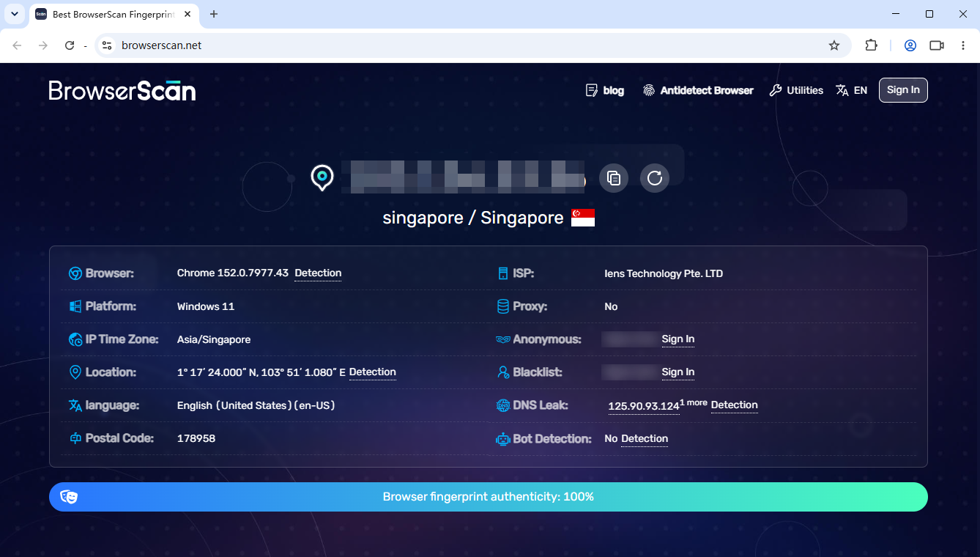Click the Sign In button in the header

pos(903,90)
